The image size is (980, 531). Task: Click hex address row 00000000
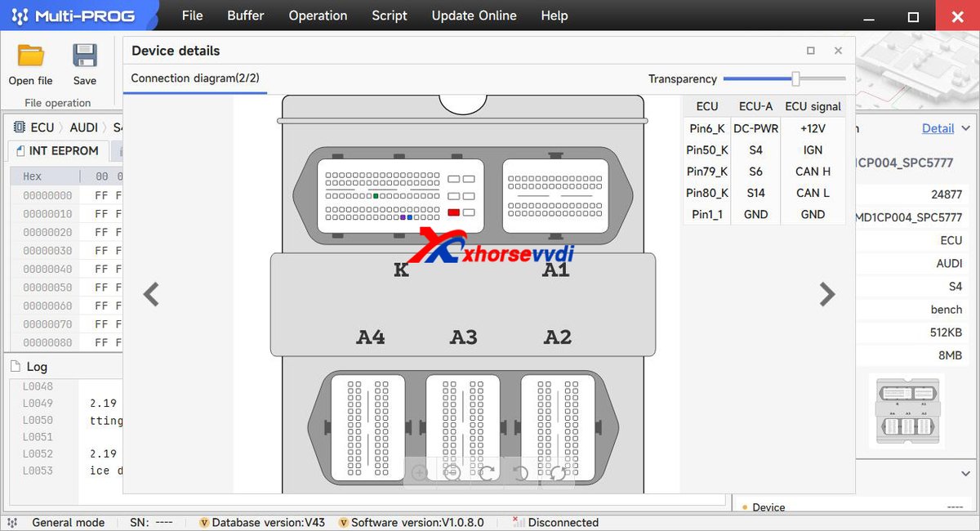coord(47,195)
